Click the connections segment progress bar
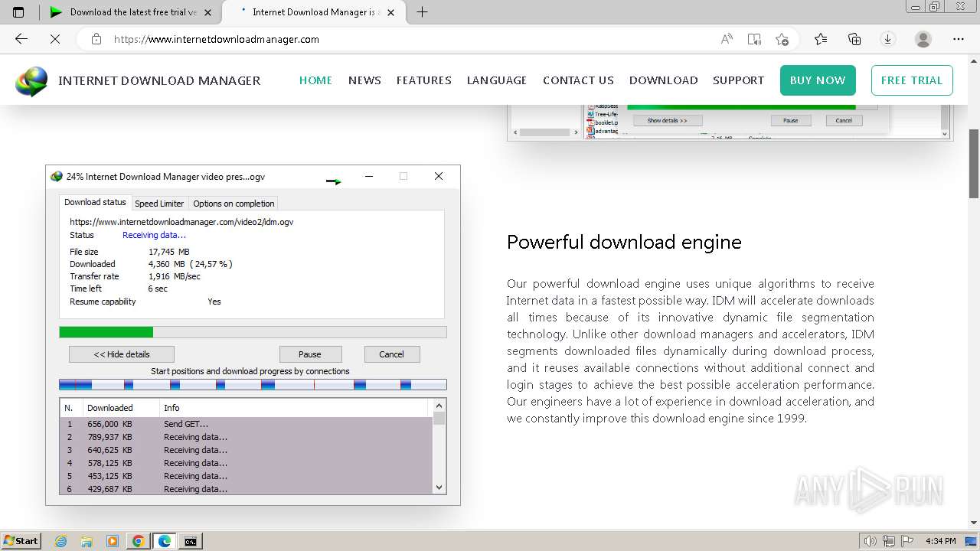980x551 pixels. [253, 384]
